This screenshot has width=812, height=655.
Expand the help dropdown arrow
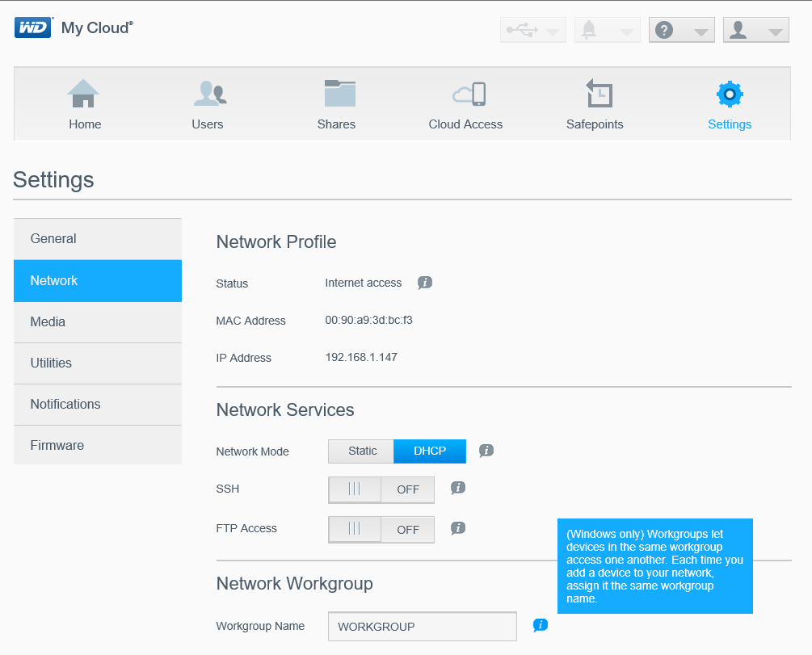701,32
